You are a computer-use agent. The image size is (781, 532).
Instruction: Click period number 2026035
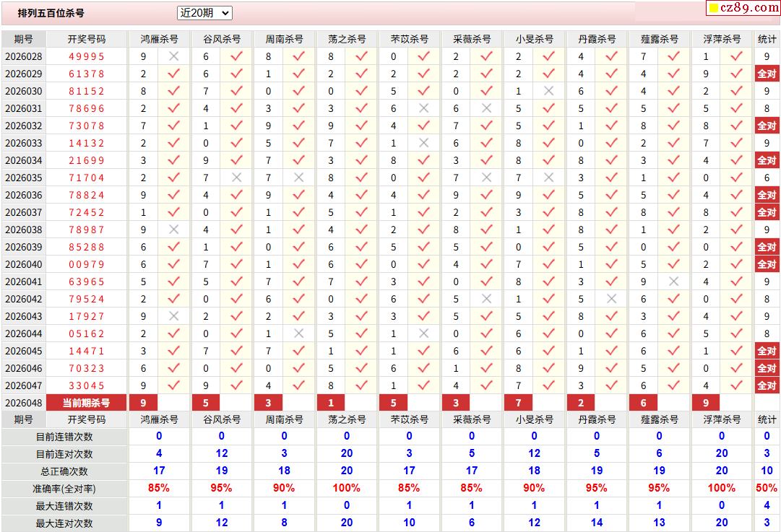click(23, 178)
